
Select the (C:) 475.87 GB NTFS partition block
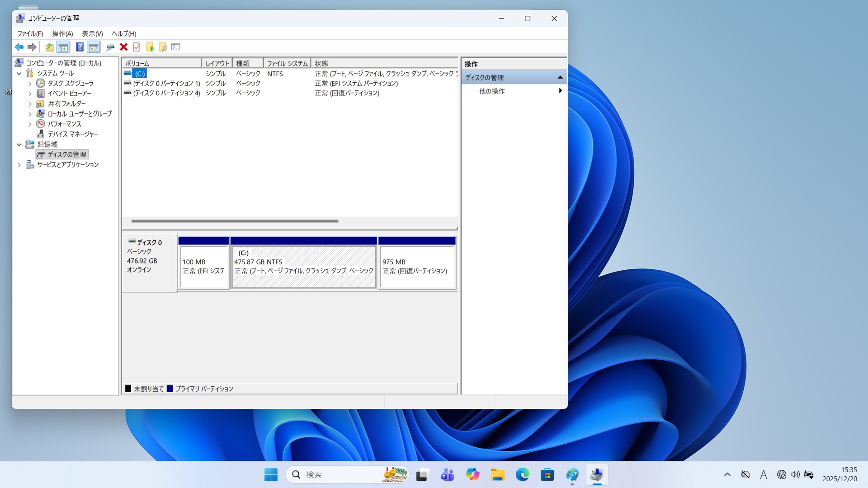point(303,267)
